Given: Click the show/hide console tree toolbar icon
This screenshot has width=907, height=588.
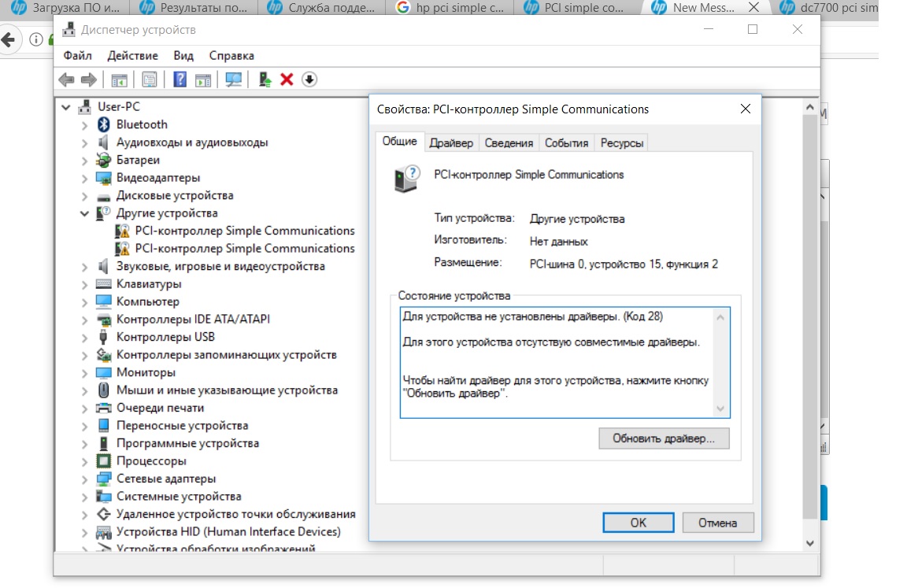Looking at the screenshot, I should [x=119, y=80].
